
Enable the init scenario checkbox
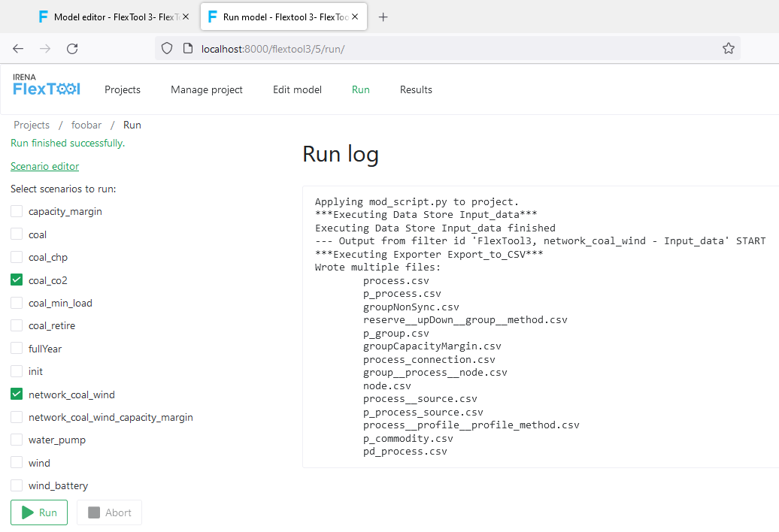tap(17, 371)
